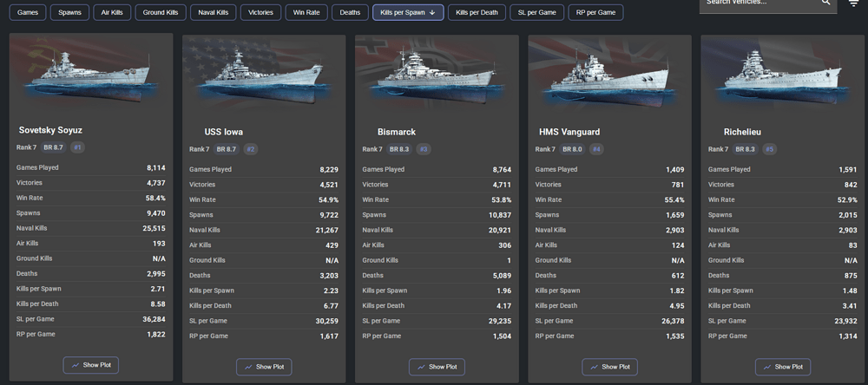Select USS Iowa win rate 54.9%
Viewport: 868px width, 385px height.
[x=329, y=199]
